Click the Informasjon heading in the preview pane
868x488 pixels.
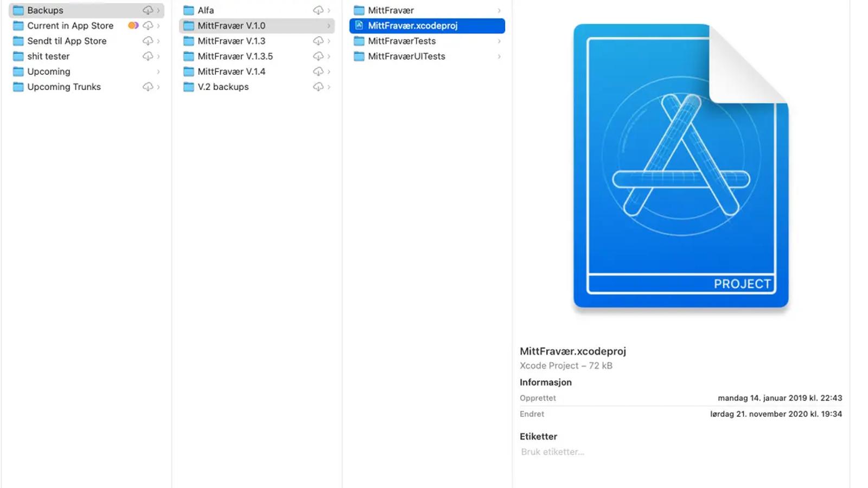(546, 382)
